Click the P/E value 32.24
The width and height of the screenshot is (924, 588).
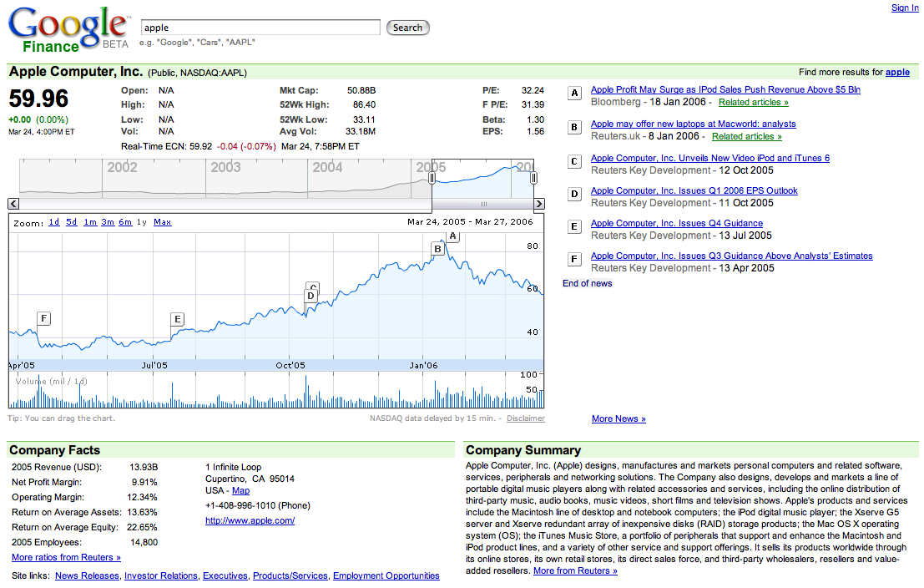pos(533,91)
